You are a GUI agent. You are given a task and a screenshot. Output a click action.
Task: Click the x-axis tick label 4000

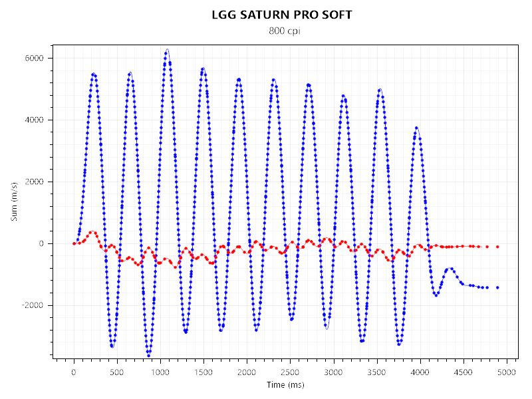(x=420, y=372)
